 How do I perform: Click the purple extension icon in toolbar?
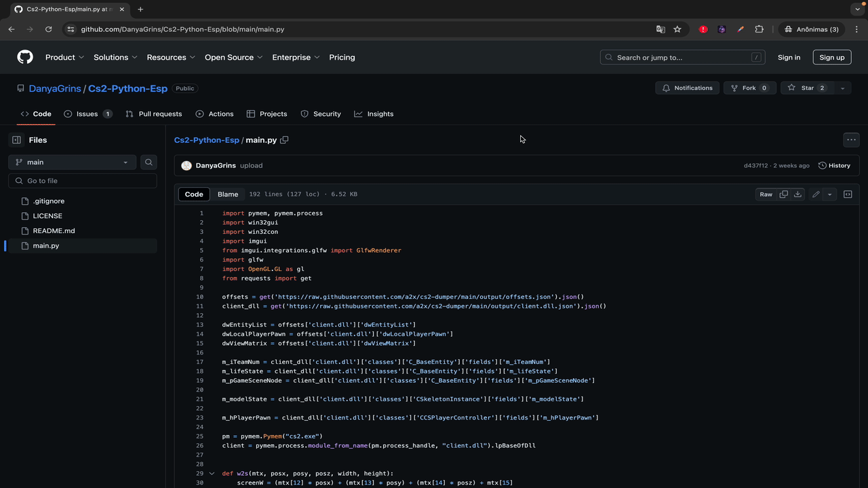pyautogui.click(x=722, y=29)
